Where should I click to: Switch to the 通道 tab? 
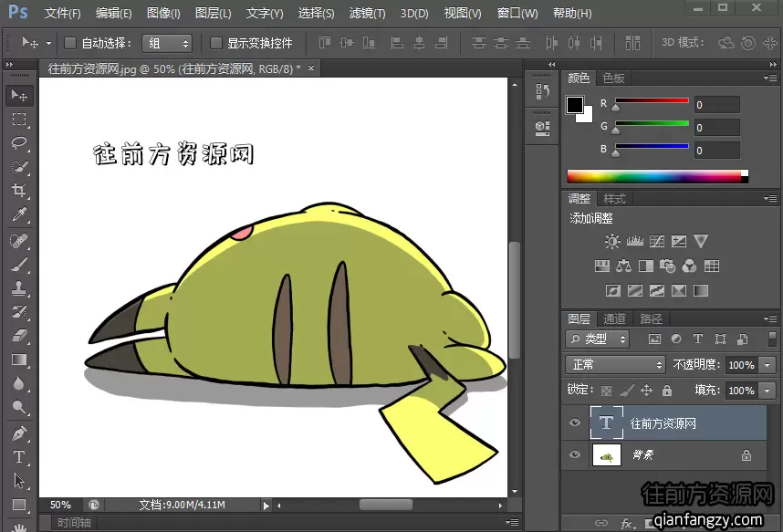coord(614,318)
